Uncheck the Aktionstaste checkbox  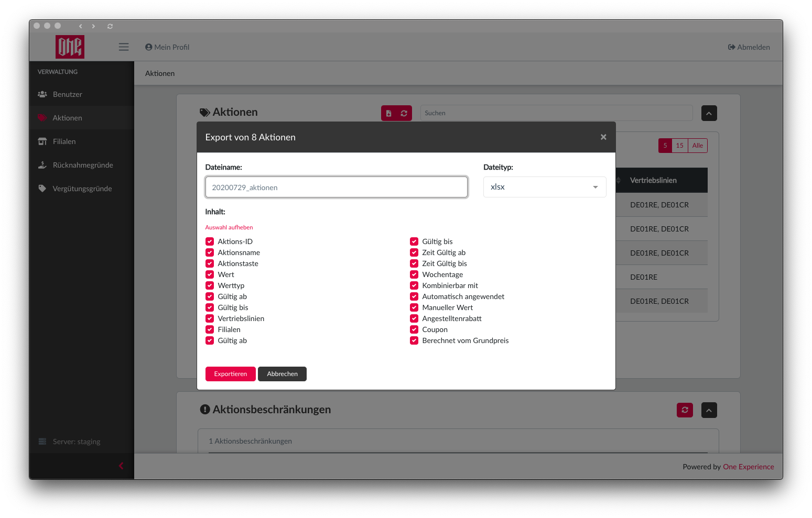click(x=210, y=263)
